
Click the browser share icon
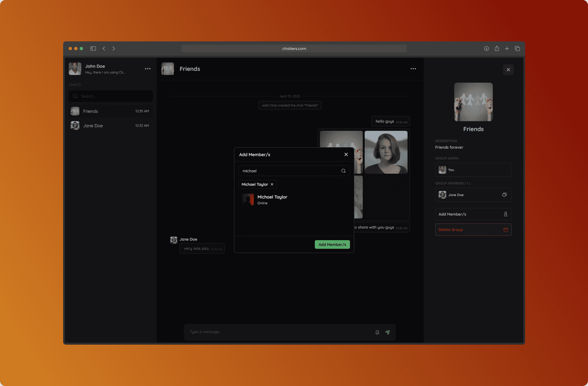(497, 49)
